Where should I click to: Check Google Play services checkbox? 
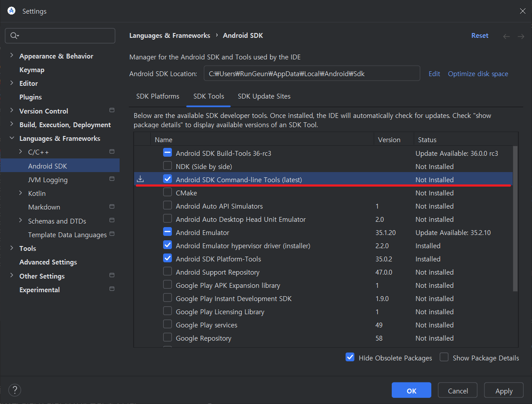(x=168, y=324)
